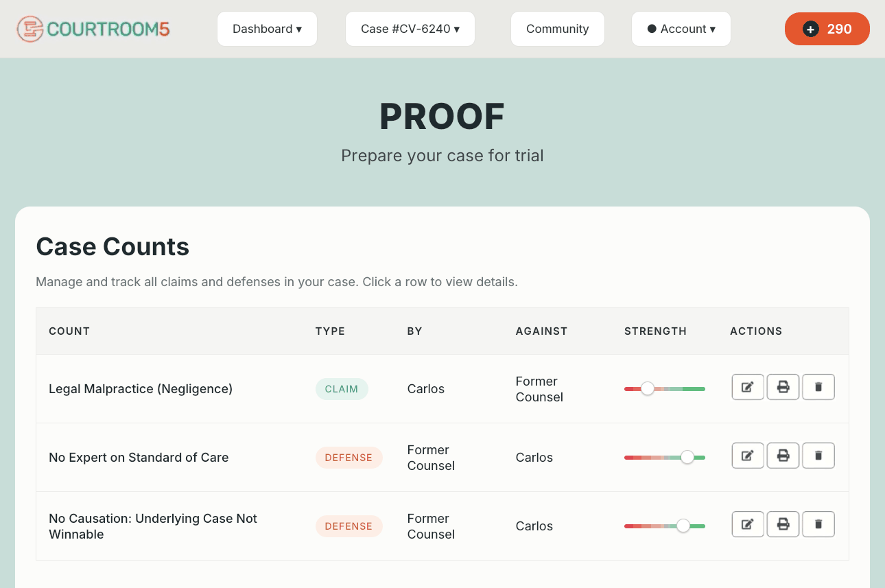Print the No Expert on Standard of Care count

(783, 456)
